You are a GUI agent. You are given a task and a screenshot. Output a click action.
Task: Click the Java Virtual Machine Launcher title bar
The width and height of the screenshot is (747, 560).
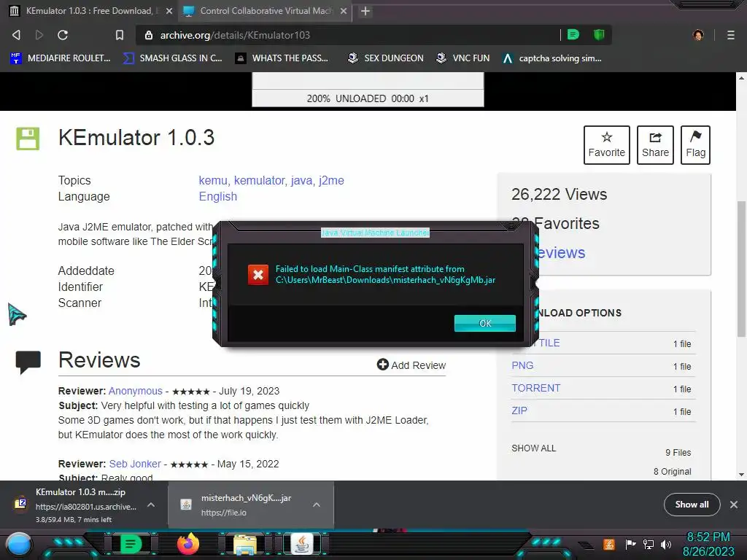pyautogui.click(x=376, y=233)
